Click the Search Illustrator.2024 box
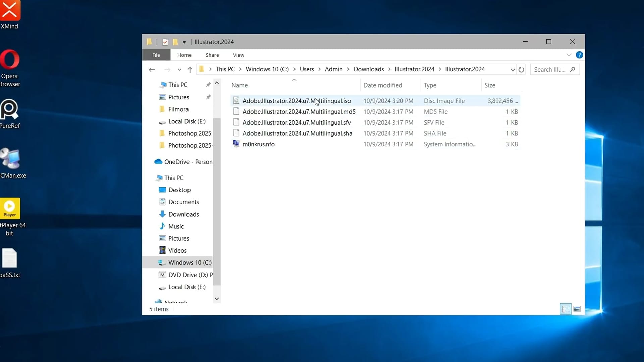Screen dimensions: 644x362 coord(555,70)
